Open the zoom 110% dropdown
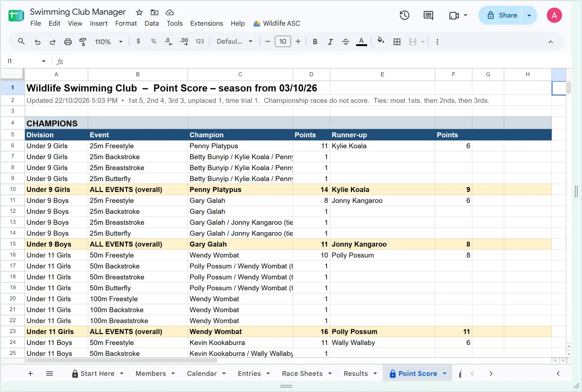The image size is (582, 392). pos(109,42)
